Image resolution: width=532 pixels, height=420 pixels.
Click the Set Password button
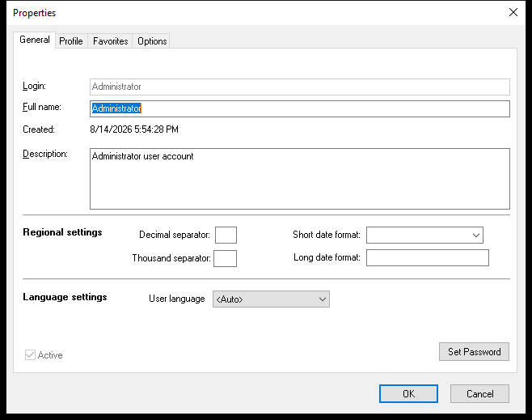[x=474, y=352]
